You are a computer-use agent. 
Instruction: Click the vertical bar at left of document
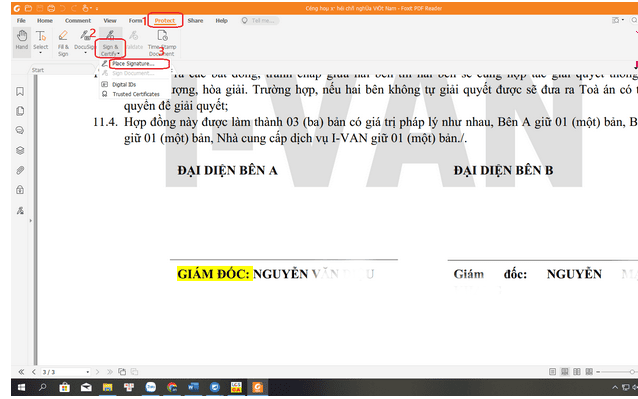click(35, 220)
